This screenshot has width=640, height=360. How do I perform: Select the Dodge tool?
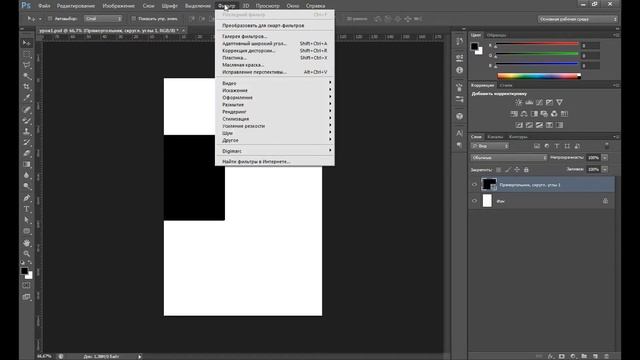(27, 186)
